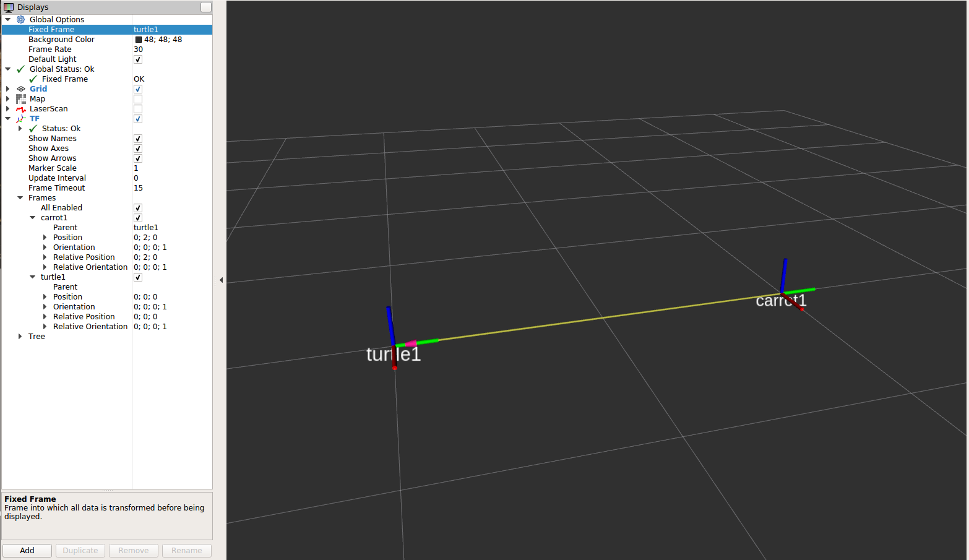This screenshot has width=969, height=560.
Task: Click the Duplicate button
Action: pos(80,551)
